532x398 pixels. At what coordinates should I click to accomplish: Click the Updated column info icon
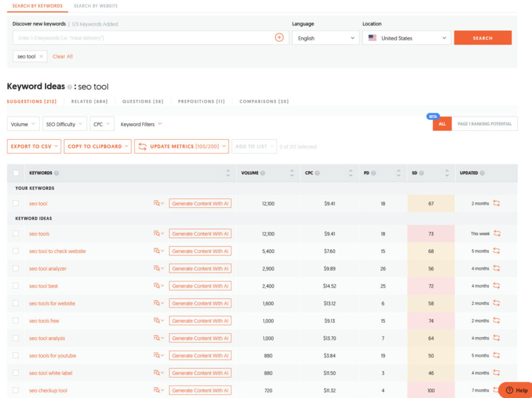tap(482, 173)
